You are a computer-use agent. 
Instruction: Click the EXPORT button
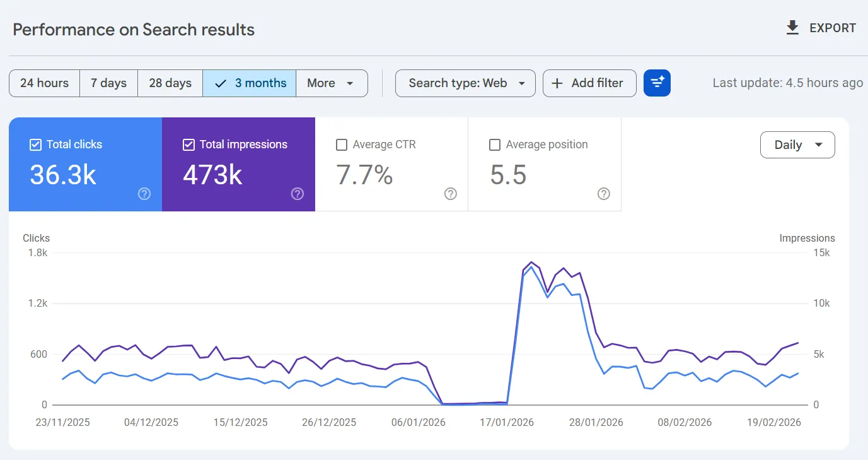point(820,27)
